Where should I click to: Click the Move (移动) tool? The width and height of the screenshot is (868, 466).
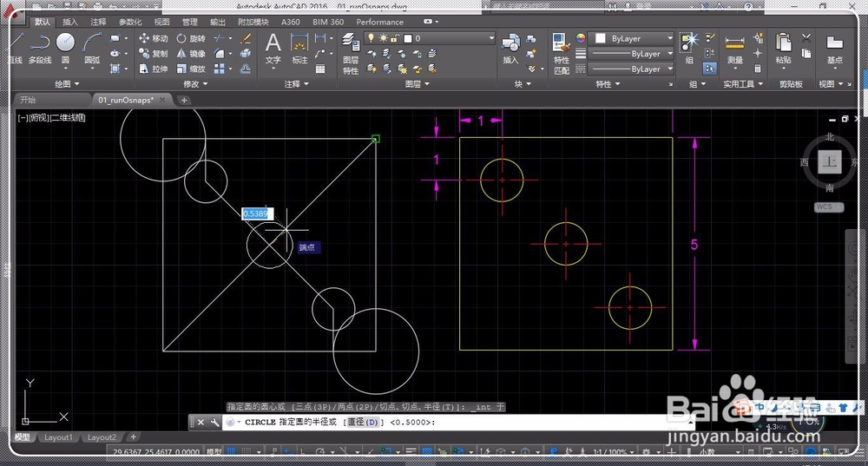click(154, 38)
